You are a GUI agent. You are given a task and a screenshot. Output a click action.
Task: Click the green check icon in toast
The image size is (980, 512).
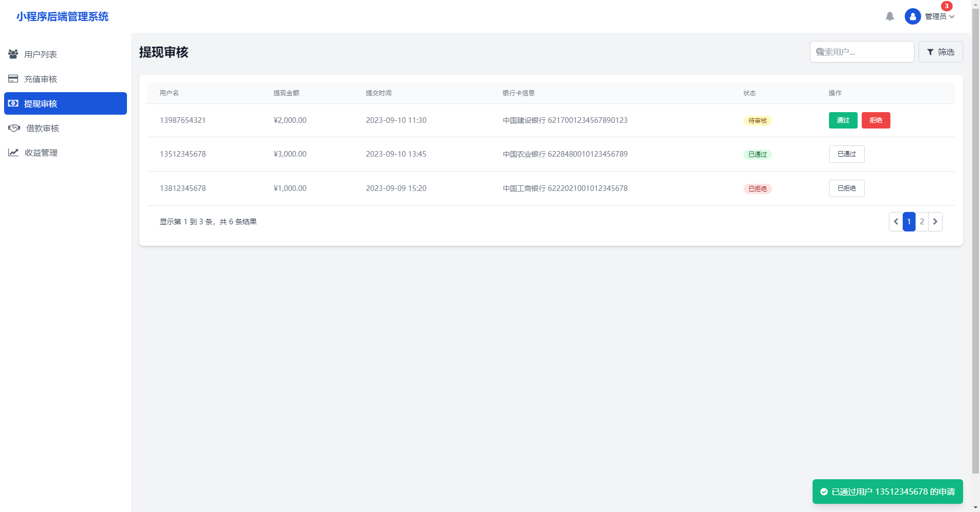824,492
